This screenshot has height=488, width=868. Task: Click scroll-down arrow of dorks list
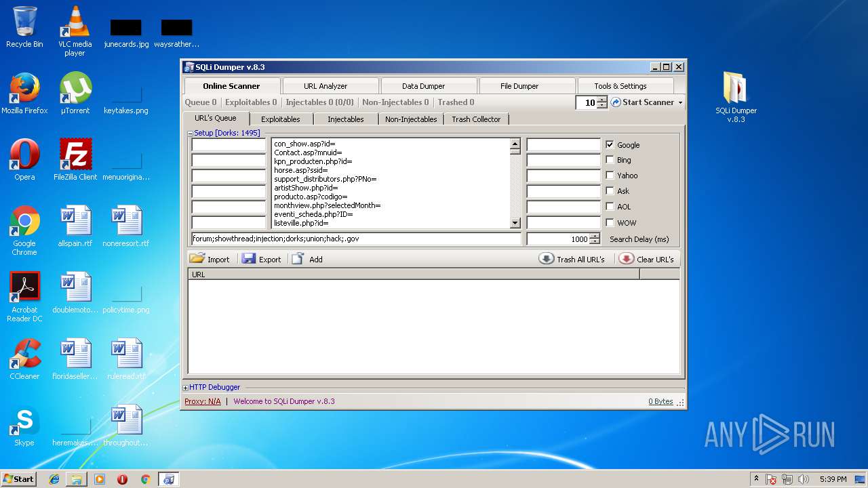click(x=515, y=223)
